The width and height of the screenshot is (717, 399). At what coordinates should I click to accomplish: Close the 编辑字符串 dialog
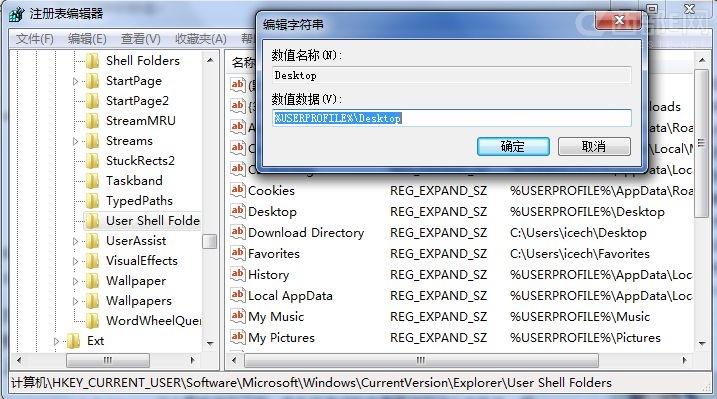(619, 20)
